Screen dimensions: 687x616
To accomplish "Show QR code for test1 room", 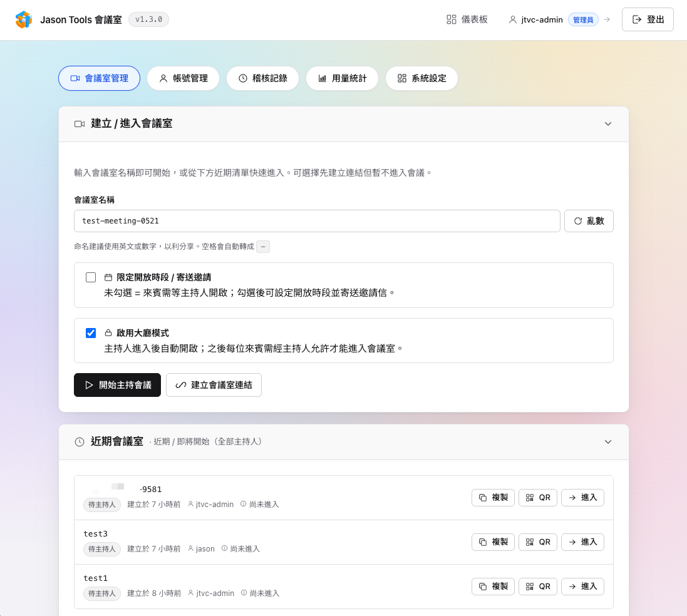I will tap(537, 587).
